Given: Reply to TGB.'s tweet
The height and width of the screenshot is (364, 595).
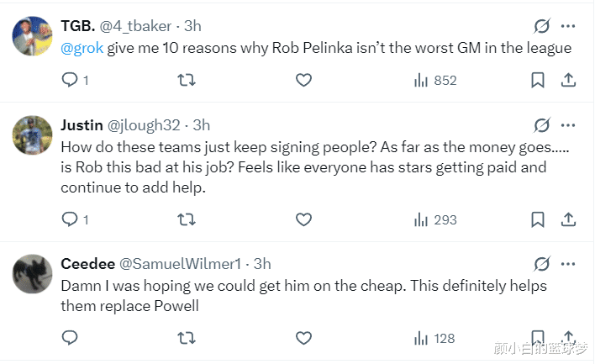Looking at the screenshot, I should pyautogui.click(x=71, y=81).
